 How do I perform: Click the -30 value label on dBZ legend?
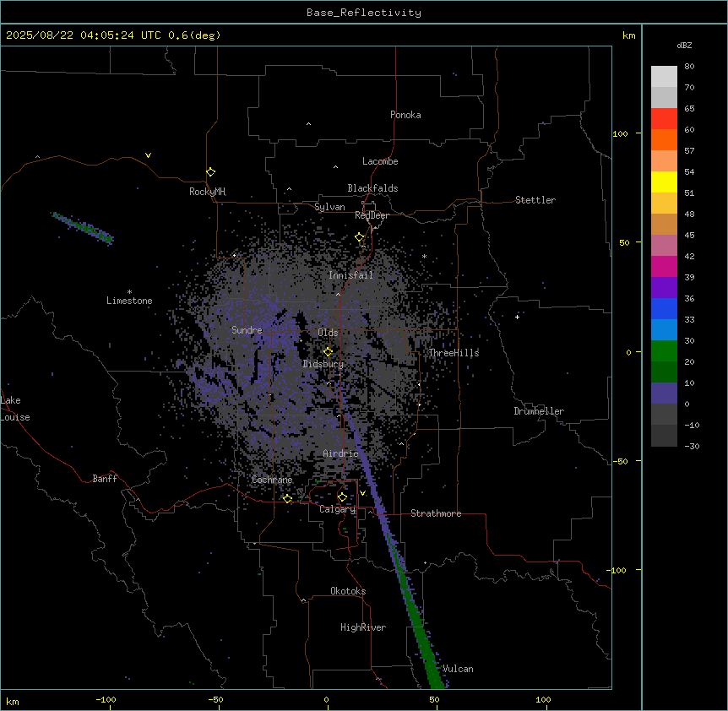point(692,446)
